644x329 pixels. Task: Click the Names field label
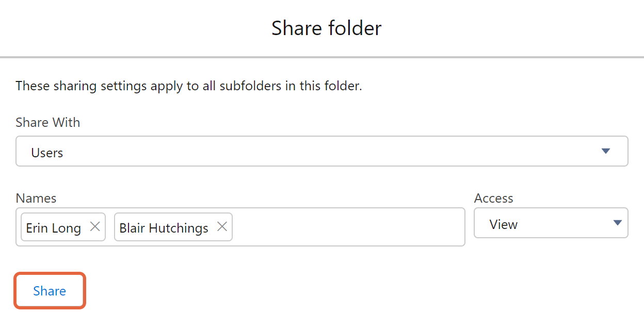[36, 198]
